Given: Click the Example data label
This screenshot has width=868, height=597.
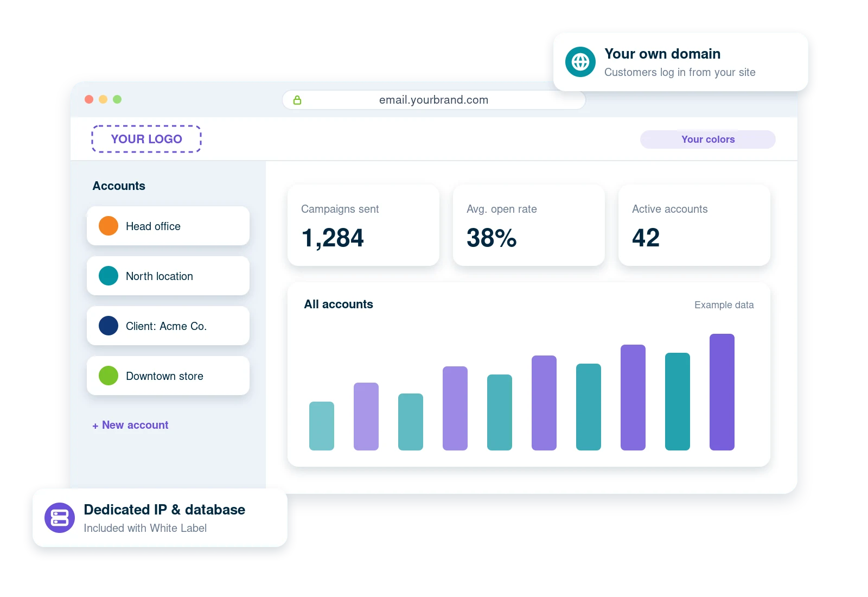Looking at the screenshot, I should (x=724, y=305).
